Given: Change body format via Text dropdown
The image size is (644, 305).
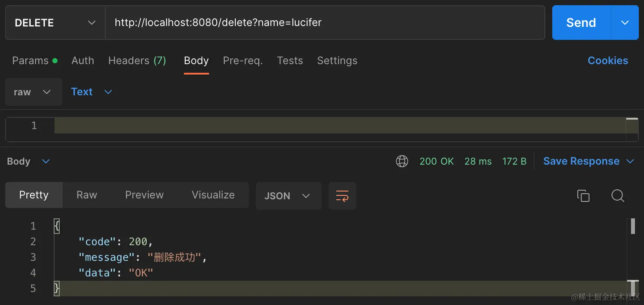Looking at the screenshot, I should pos(92,92).
